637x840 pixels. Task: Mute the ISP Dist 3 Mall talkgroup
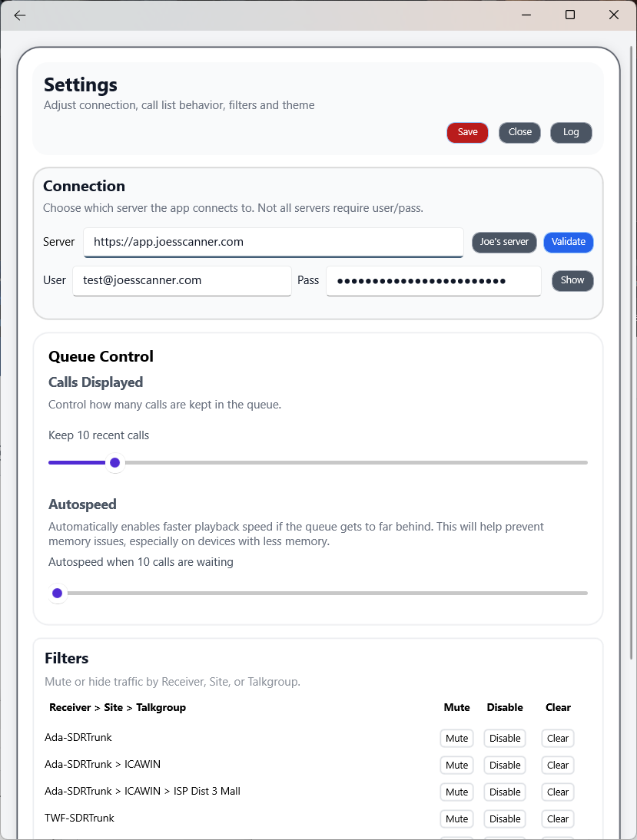click(456, 792)
